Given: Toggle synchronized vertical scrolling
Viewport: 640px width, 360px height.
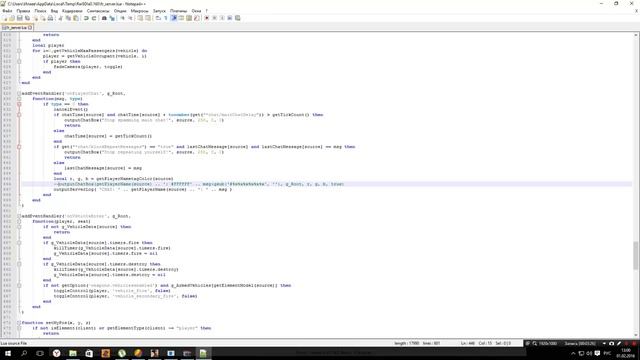Looking at the screenshot, I should pos(140,18).
